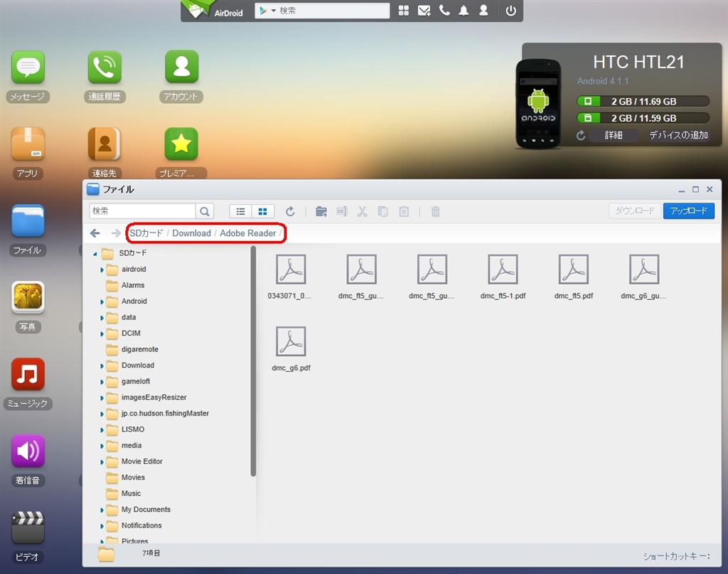Screen dimensions: 728x574
Task: Click the search magnifier button in file window
Action: [204, 211]
